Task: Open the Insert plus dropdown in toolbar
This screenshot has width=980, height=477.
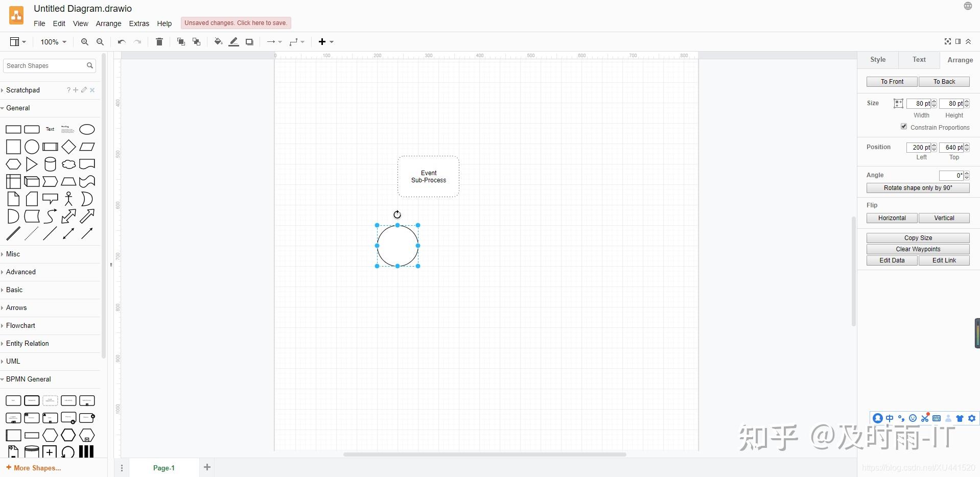Action: pos(326,42)
